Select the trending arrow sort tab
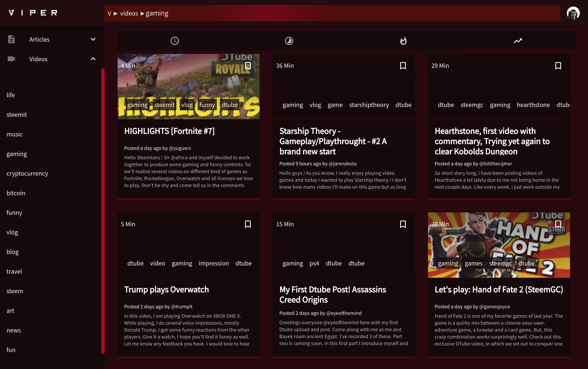This screenshot has width=588, height=369. (518, 41)
